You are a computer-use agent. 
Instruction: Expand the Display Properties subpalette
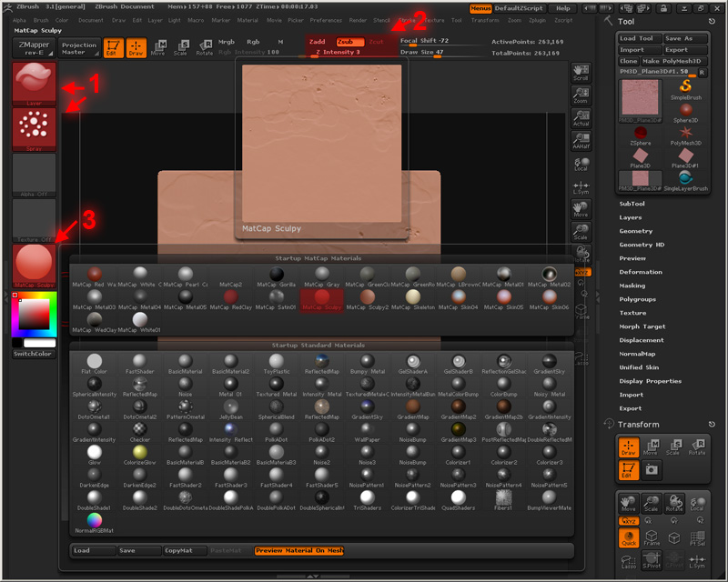click(x=651, y=381)
